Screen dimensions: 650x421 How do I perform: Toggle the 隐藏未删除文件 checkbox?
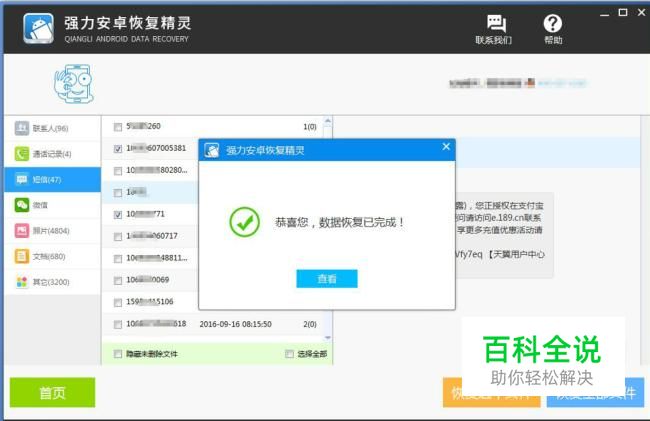pyautogui.click(x=118, y=354)
